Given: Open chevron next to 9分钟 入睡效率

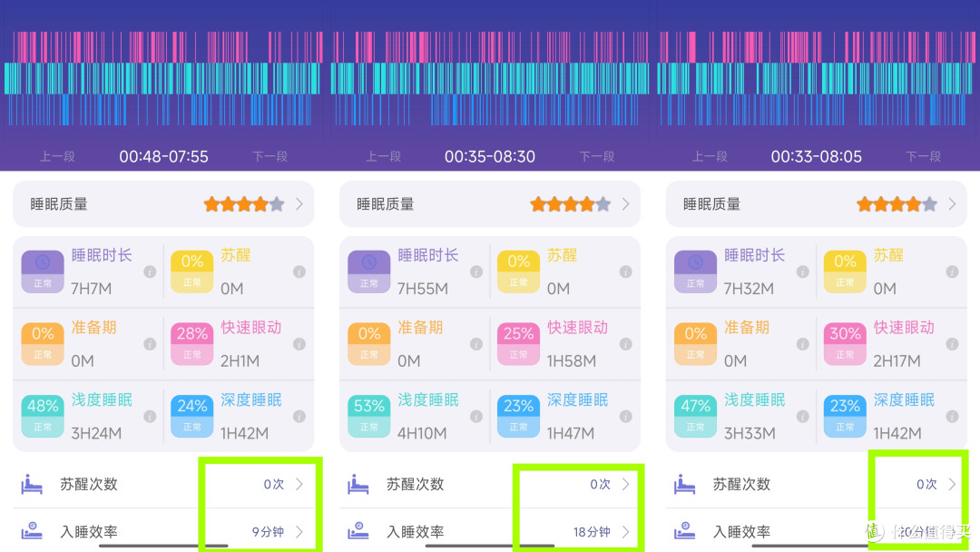Looking at the screenshot, I should 299,531.
